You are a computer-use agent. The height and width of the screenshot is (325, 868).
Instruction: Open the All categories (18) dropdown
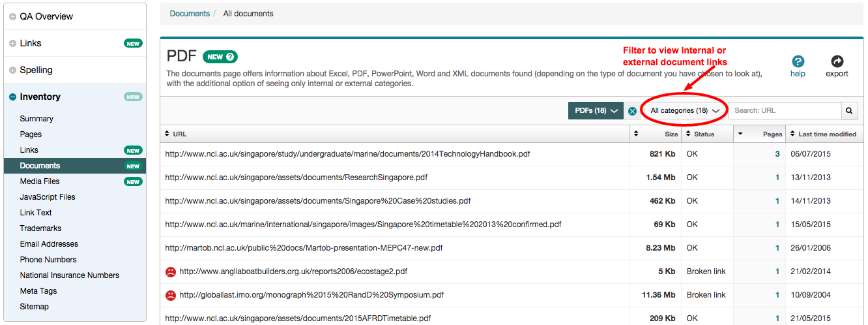(684, 111)
